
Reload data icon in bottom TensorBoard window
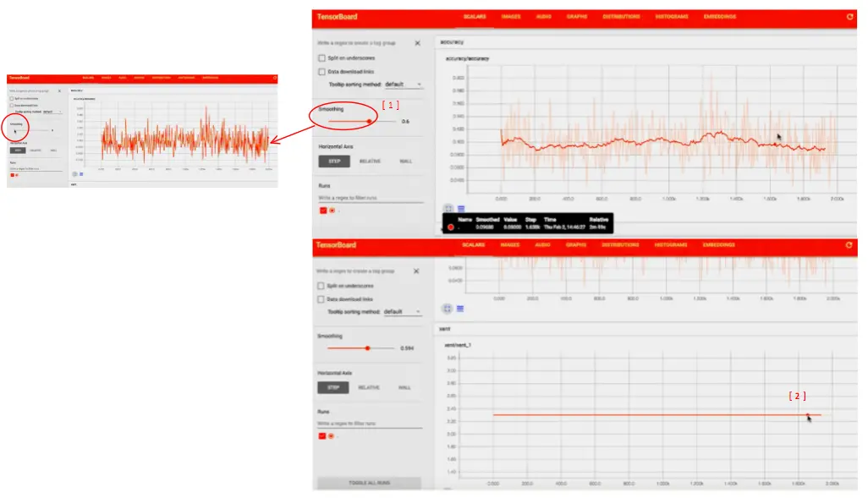[x=849, y=244]
